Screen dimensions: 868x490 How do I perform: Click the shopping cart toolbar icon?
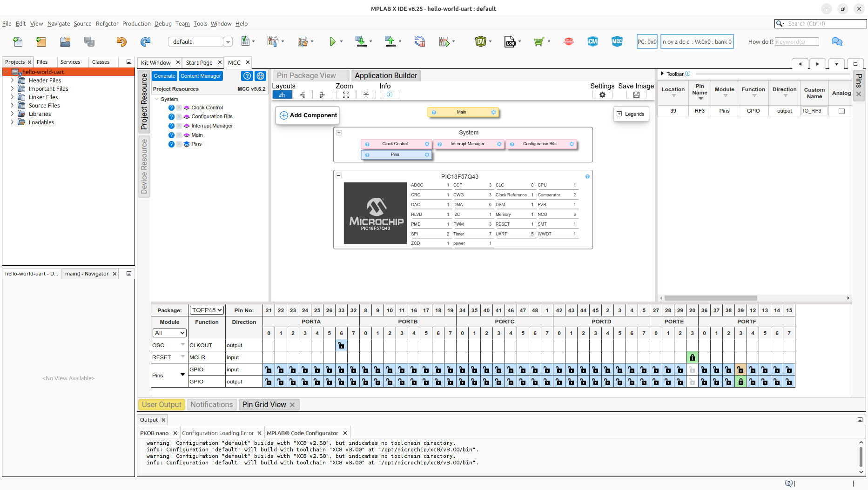pos(539,42)
